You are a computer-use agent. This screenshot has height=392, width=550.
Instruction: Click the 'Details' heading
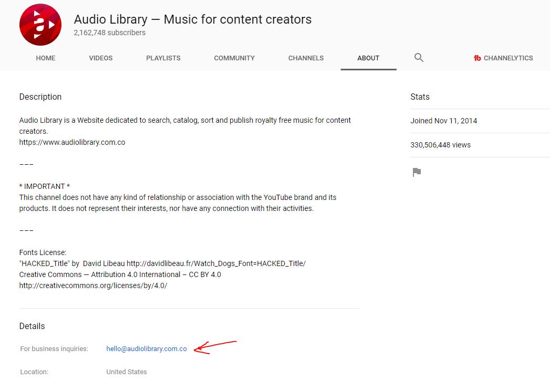point(32,326)
